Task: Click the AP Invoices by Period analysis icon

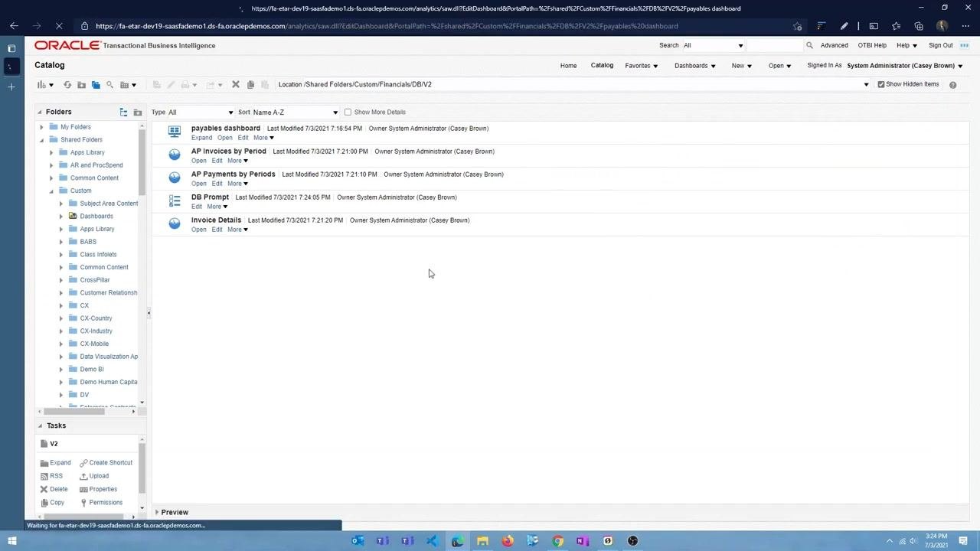Action: point(175,155)
